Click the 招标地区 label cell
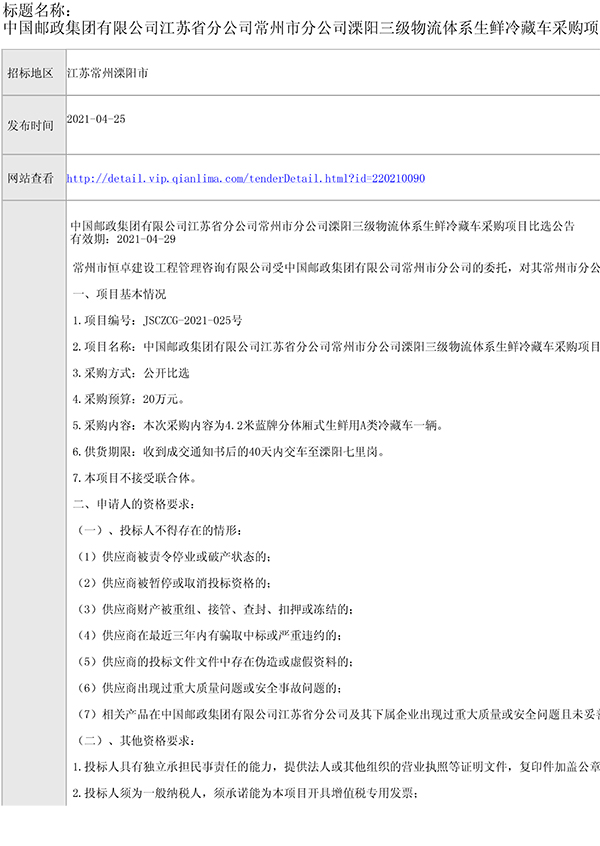The height and width of the screenshot is (846, 600). point(34,73)
